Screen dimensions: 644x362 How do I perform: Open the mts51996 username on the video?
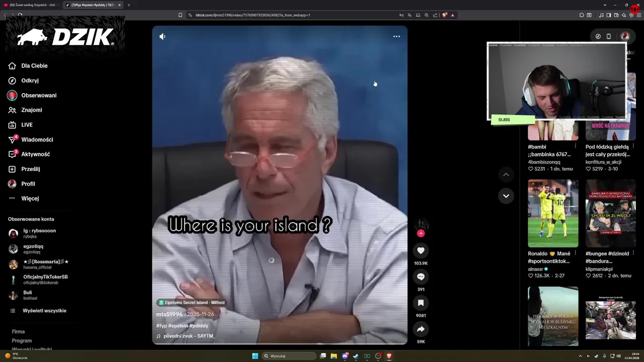(169, 314)
